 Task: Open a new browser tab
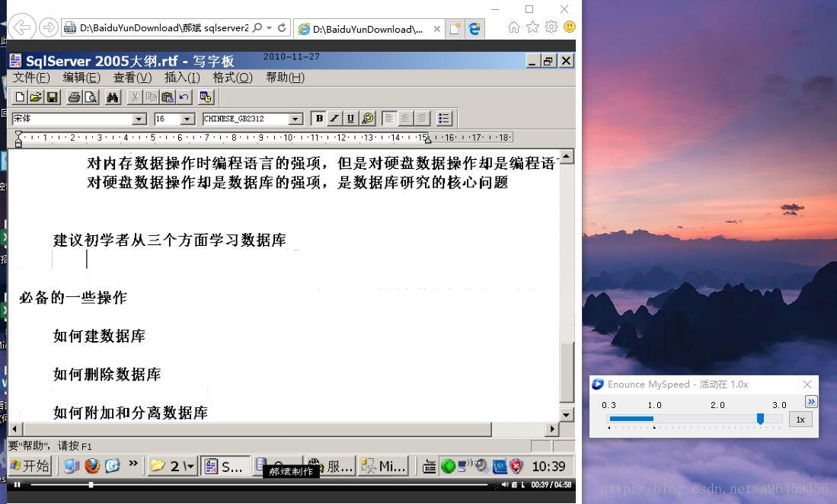coord(455,29)
